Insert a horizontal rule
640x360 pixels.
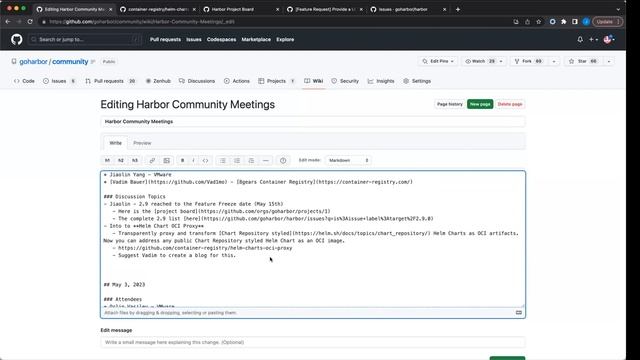click(266, 160)
